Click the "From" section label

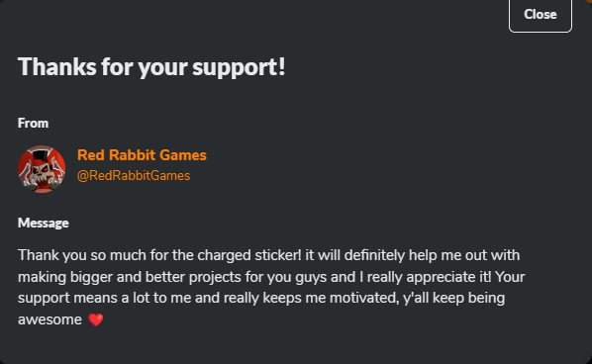[x=34, y=124]
